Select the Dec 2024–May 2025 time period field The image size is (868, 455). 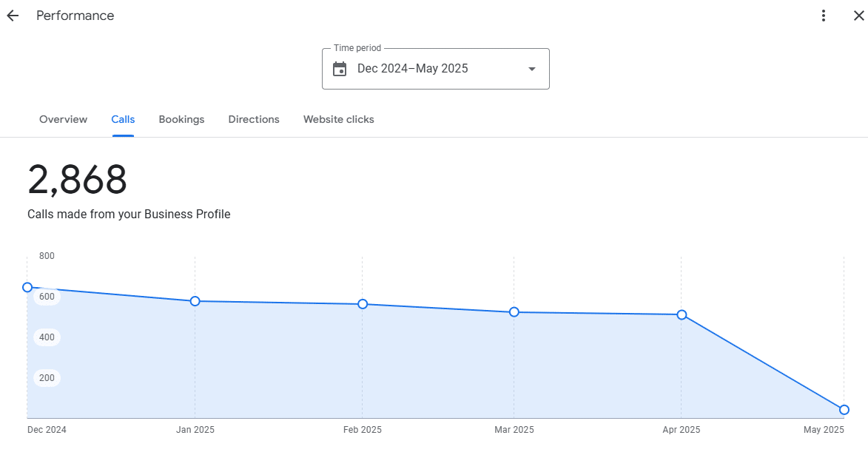pyautogui.click(x=436, y=69)
